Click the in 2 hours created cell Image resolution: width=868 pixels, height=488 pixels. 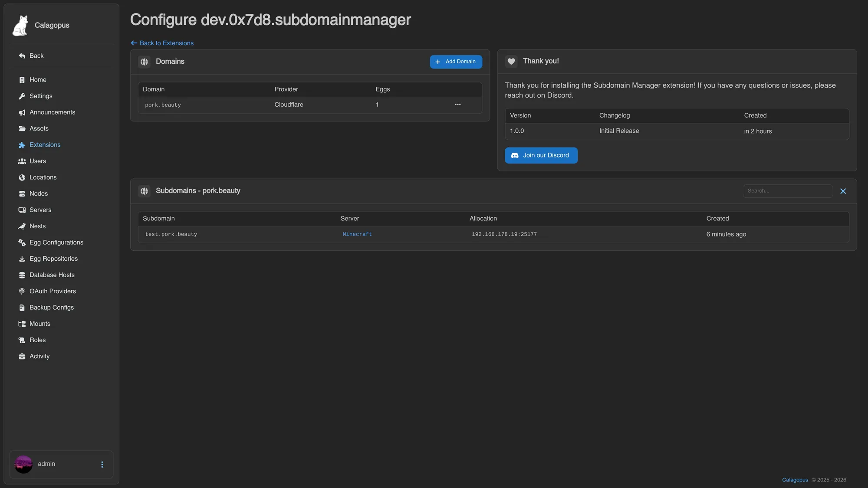tap(758, 131)
